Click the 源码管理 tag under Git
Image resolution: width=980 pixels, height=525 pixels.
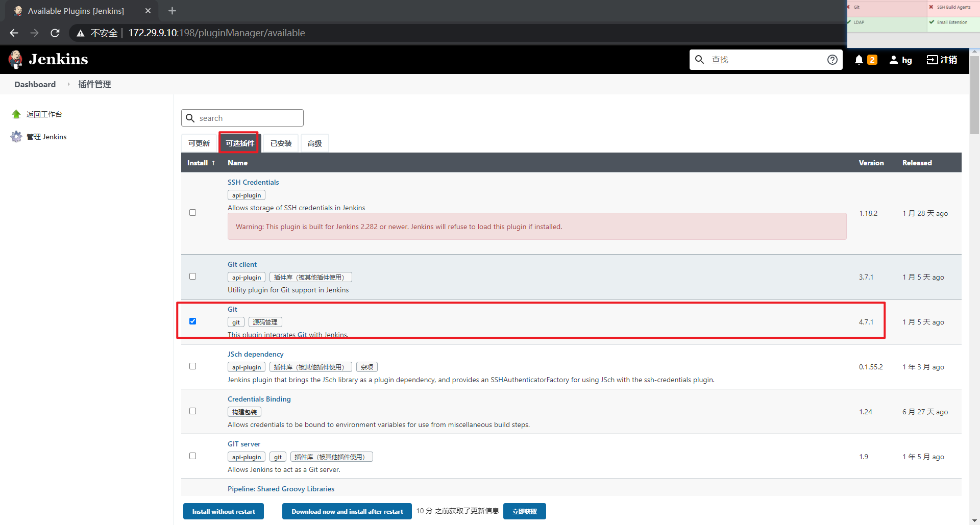point(265,322)
